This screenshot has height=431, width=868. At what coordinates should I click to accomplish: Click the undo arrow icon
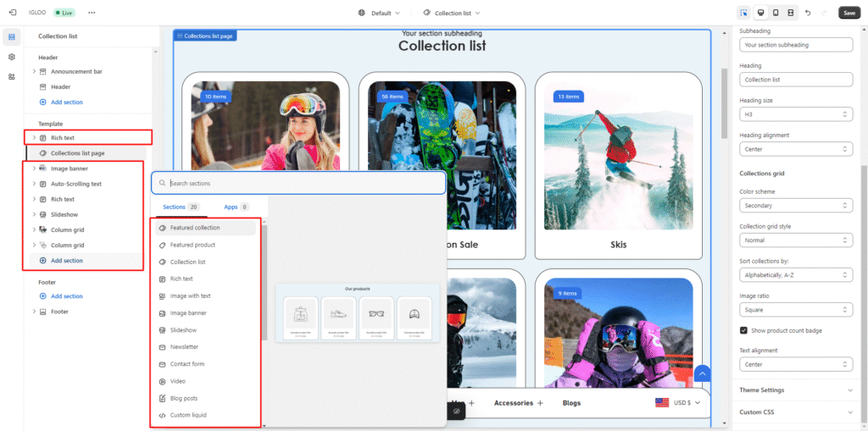pyautogui.click(x=807, y=13)
